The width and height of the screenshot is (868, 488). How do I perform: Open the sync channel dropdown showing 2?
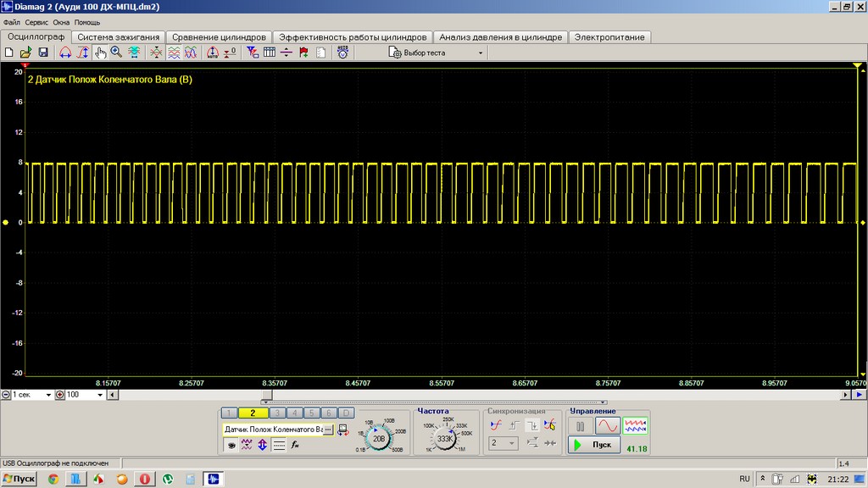tap(504, 443)
